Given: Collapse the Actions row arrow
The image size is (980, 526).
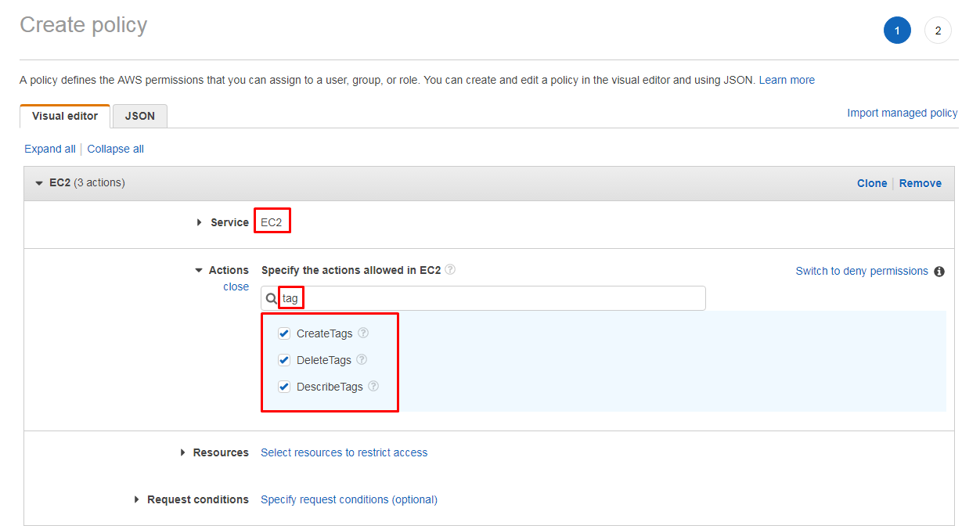Looking at the screenshot, I should (x=199, y=270).
